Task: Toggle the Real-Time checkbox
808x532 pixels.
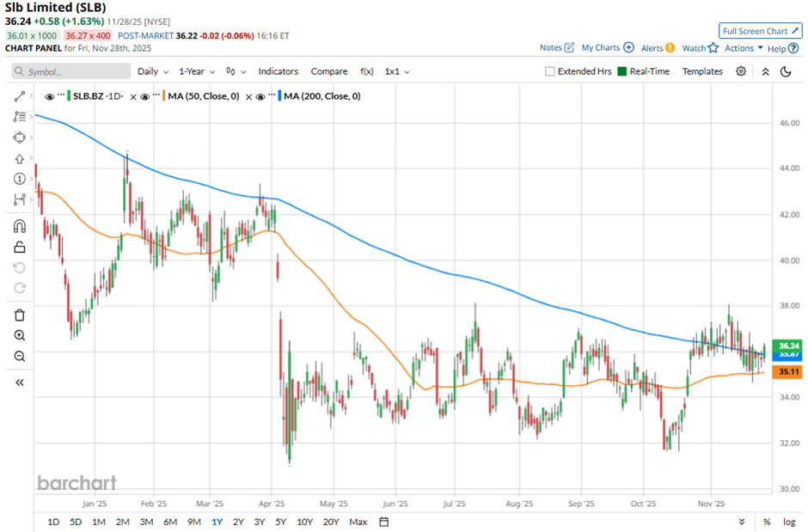Action: (622, 71)
